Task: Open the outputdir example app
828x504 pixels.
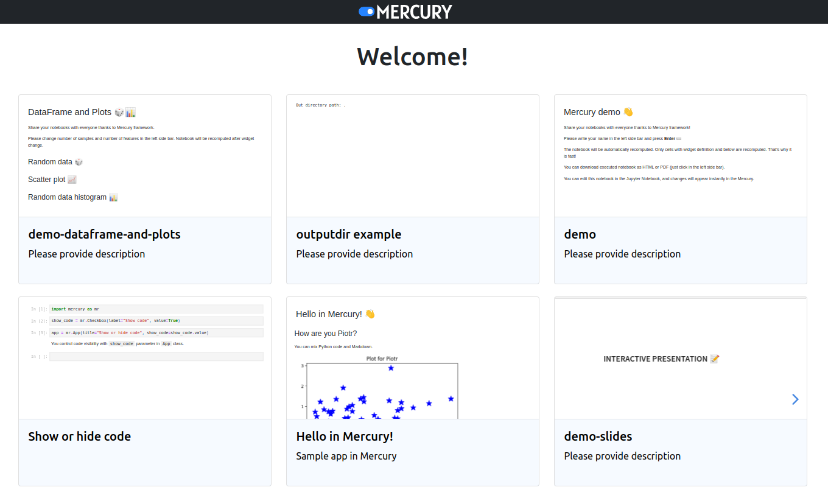Action: click(348, 234)
